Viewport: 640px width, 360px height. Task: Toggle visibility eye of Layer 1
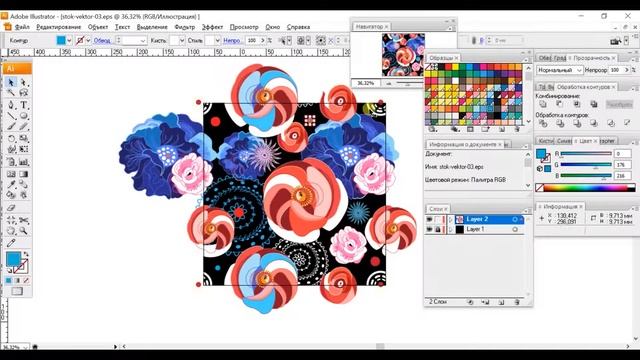click(x=429, y=229)
